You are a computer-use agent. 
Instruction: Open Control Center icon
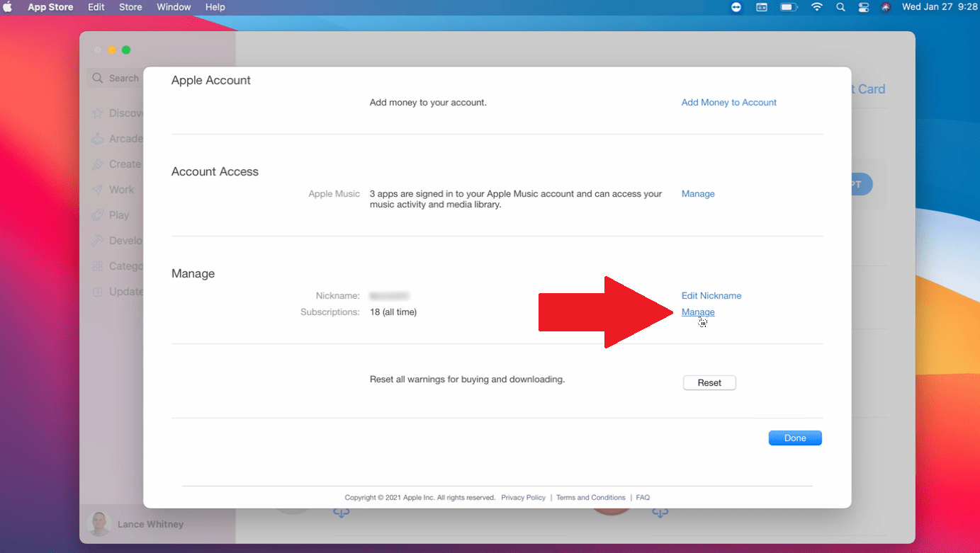863,7
